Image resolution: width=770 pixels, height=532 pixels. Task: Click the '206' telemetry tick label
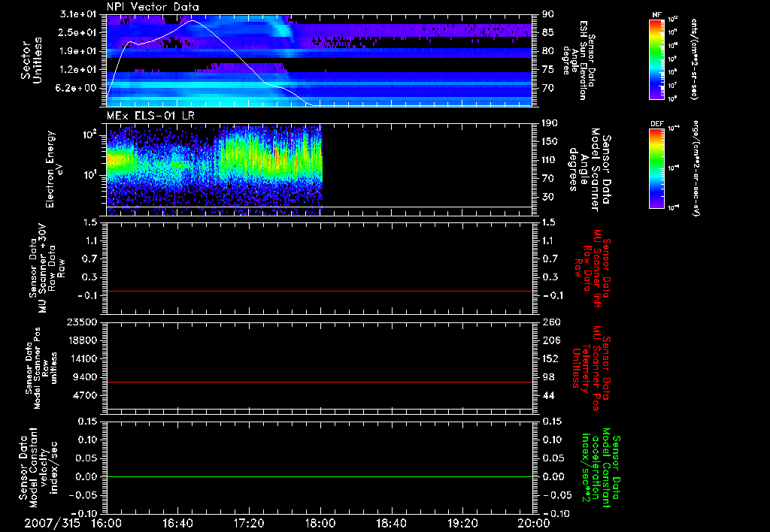(x=550, y=340)
